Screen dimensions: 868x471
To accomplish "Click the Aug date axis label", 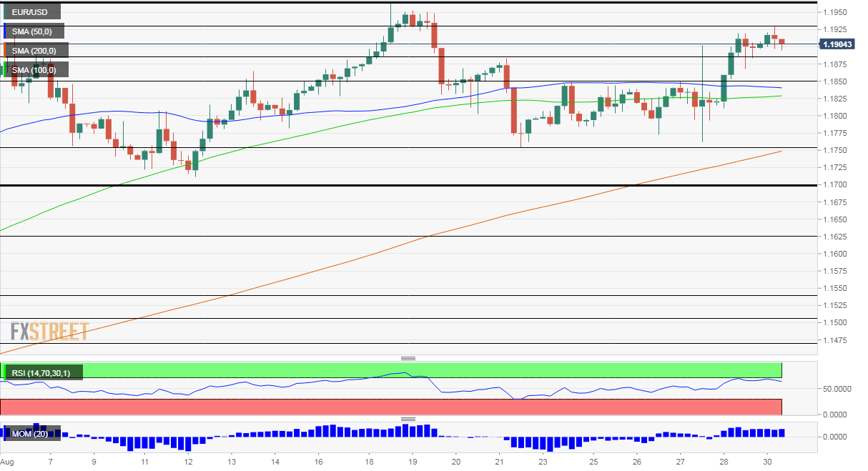I will [7, 462].
